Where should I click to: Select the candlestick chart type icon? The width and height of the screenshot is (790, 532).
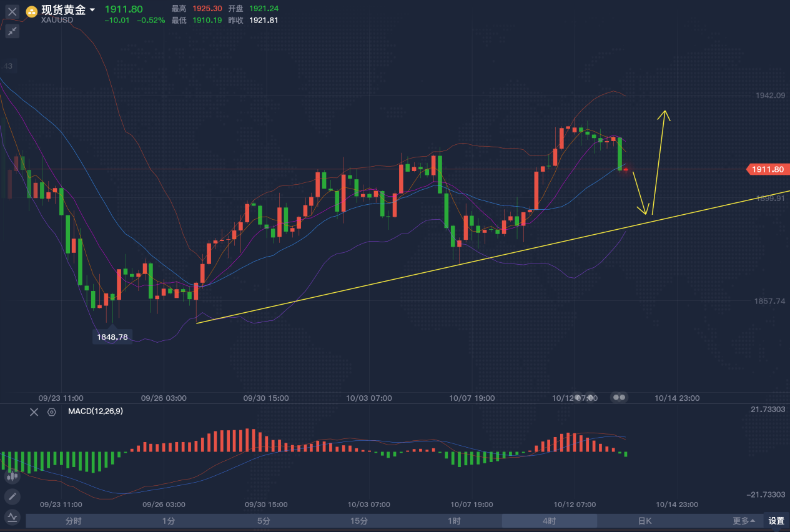(12, 476)
